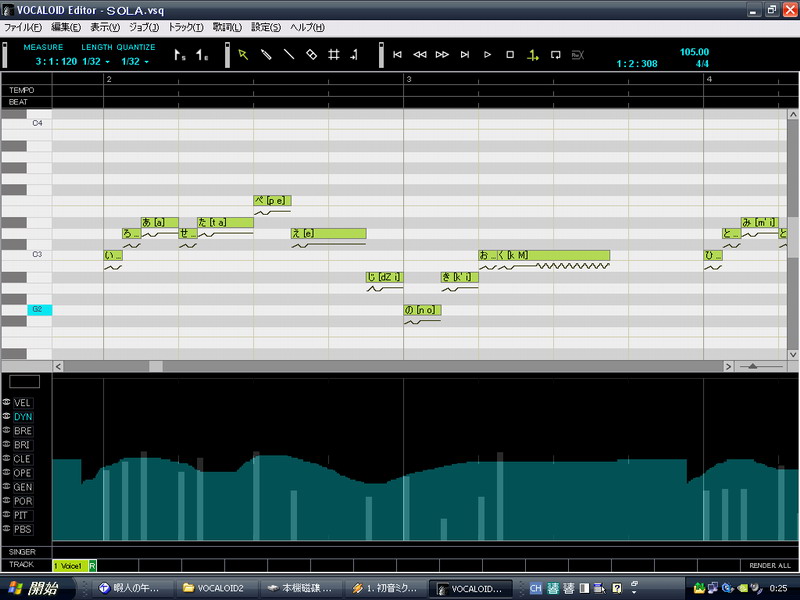Select the eraser tool
The height and width of the screenshot is (600, 800).
click(311, 55)
